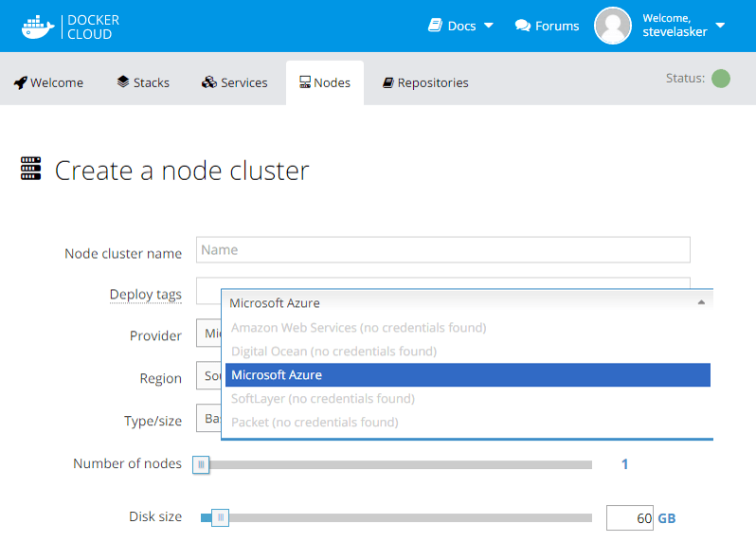Click the Number of nodes slider handle
The width and height of the screenshot is (756, 542).
coord(201,465)
